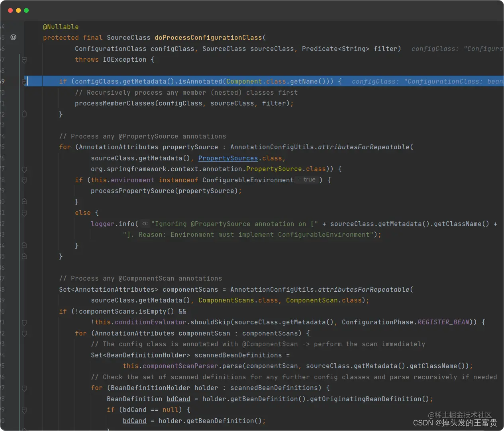Click fold end marker after processMemberClasses block
504x431 pixels.
[24, 114]
